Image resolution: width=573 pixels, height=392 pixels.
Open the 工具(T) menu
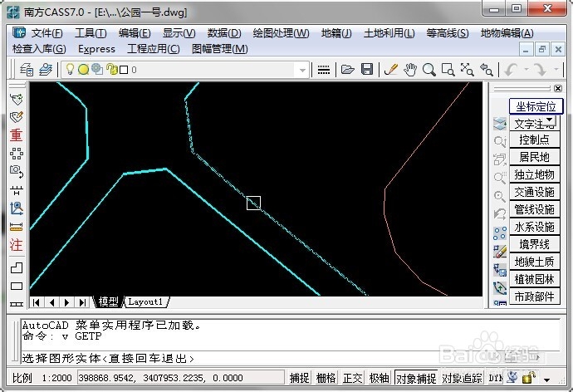click(91, 33)
